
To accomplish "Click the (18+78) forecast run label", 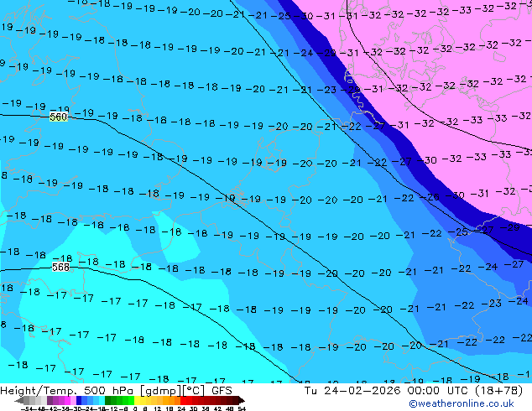I will pyautogui.click(x=498, y=391).
